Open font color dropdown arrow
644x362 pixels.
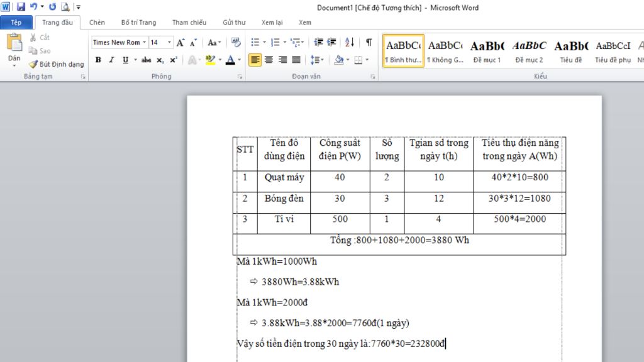tap(240, 60)
